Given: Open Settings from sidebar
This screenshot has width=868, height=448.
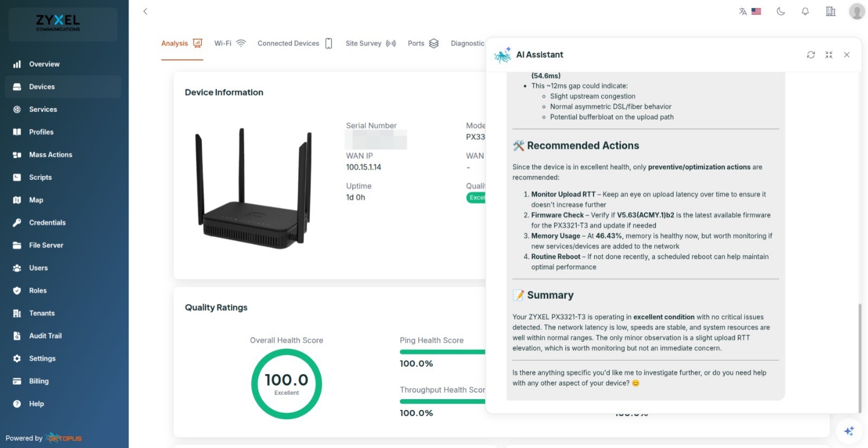Looking at the screenshot, I should click(x=63, y=359).
